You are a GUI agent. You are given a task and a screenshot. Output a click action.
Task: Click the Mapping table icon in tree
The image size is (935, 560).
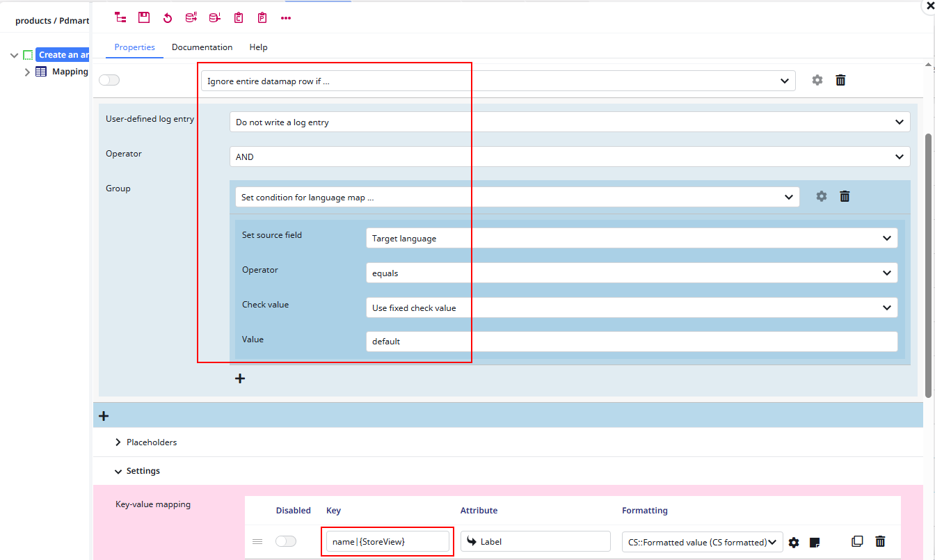click(x=41, y=72)
